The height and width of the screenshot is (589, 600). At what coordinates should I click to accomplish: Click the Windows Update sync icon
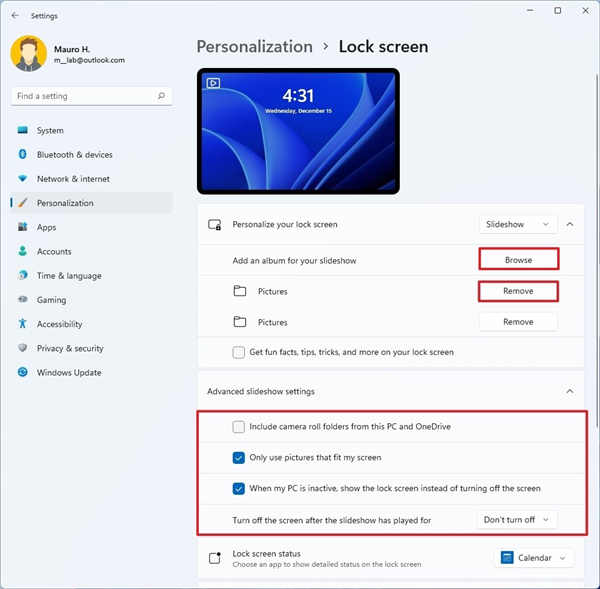click(x=23, y=372)
